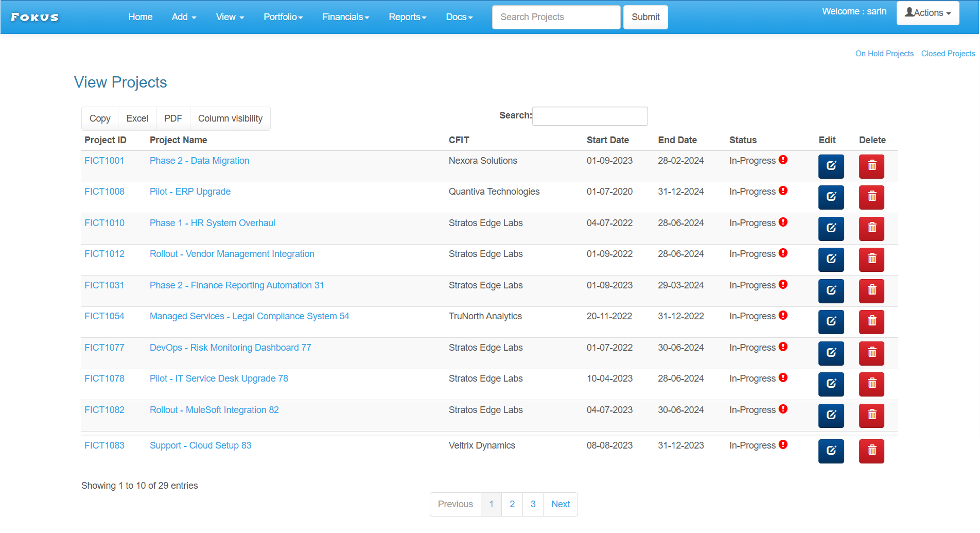Focus the Search Projects field in navbar
Image resolution: width=980 pixels, height=533 pixels.
(556, 17)
